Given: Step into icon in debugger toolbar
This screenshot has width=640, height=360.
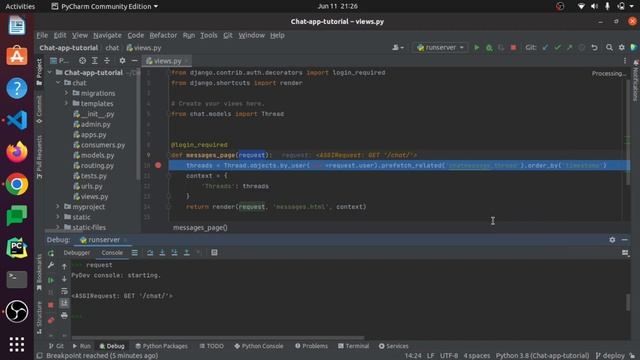Looking at the screenshot, I should (x=162, y=253).
